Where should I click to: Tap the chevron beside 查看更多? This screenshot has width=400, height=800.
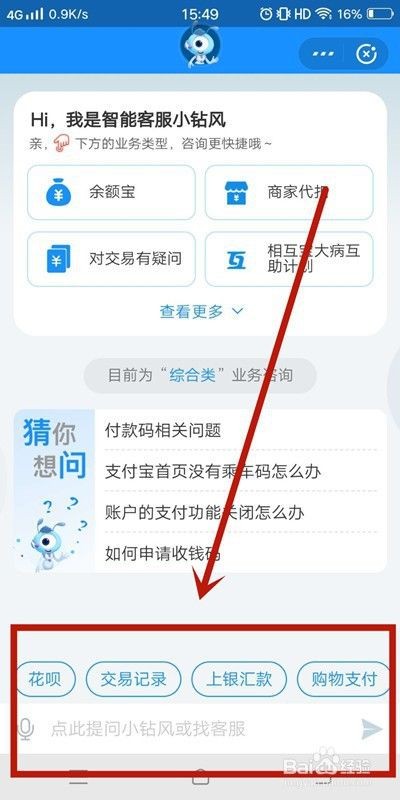click(238, 310)
